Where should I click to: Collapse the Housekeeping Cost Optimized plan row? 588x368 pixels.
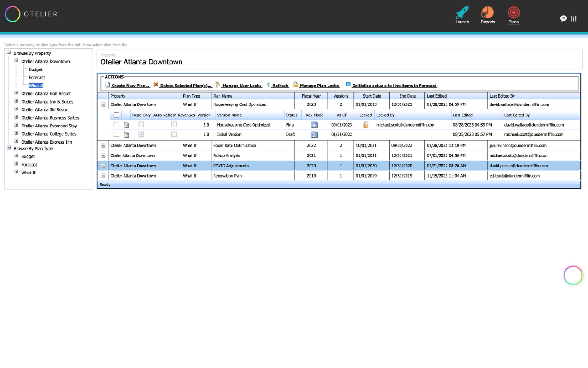click(103, 104)
